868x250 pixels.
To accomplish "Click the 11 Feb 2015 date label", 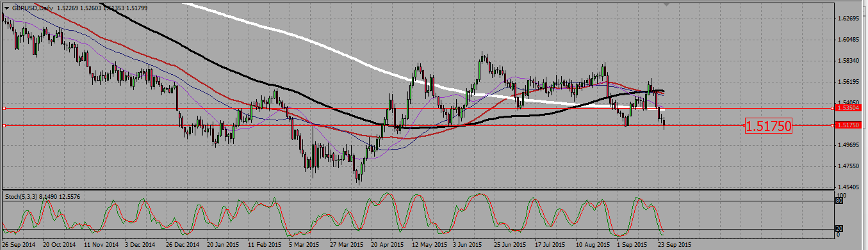I will click(x=264, y=244).
